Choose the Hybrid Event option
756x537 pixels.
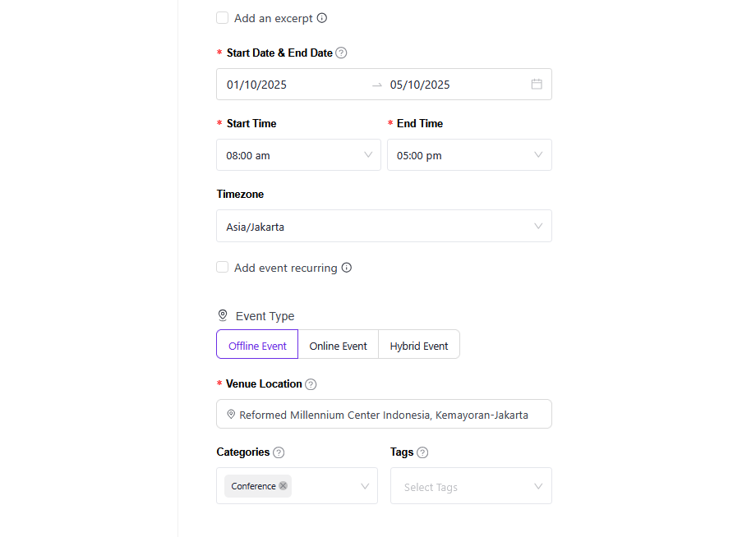pyautogui.click(x=419, y=346)
